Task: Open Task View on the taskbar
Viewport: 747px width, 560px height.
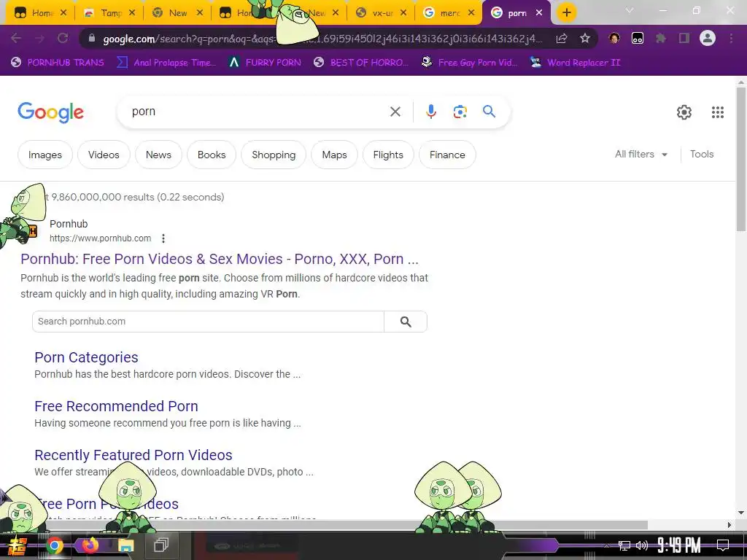Action: pos(161,545)
